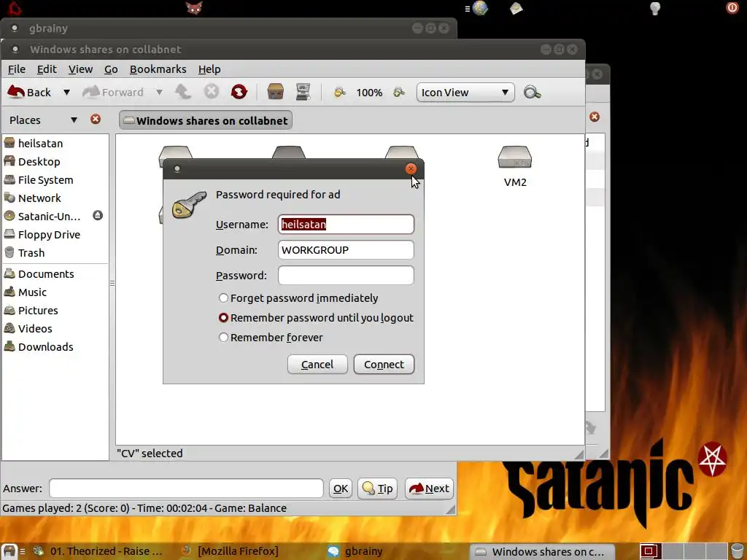Image resolution: width=747 pixels, height=560 pixels.
Task: Click the Windows shares on collabnet path button
Action: coord(205,120)
